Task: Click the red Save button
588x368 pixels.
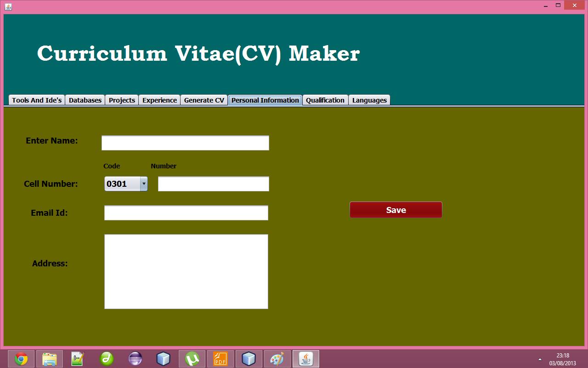Action: coord(396,210)
